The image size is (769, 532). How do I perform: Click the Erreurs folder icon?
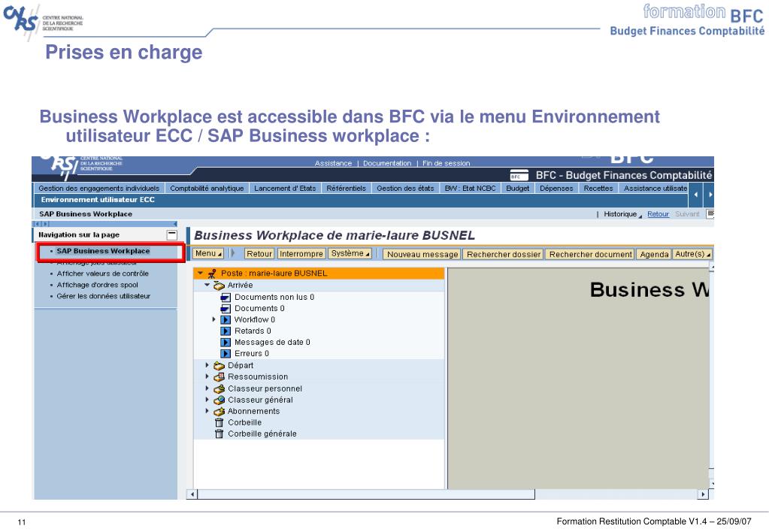[x=225, y=353]
